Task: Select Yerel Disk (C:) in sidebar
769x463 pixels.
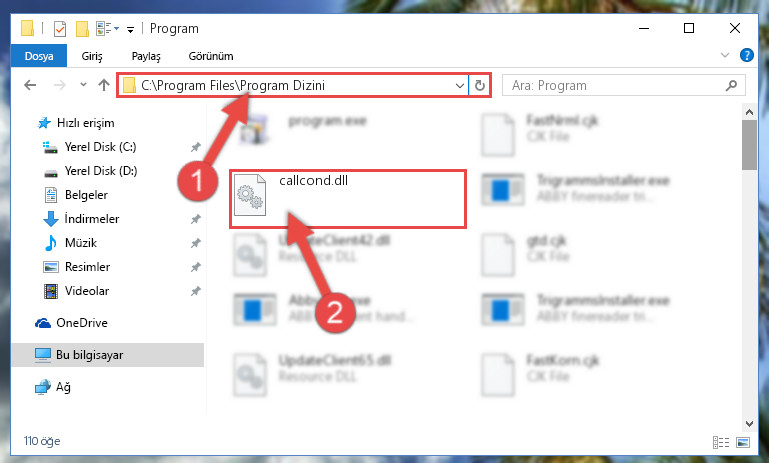Action: tap(101, 147)
